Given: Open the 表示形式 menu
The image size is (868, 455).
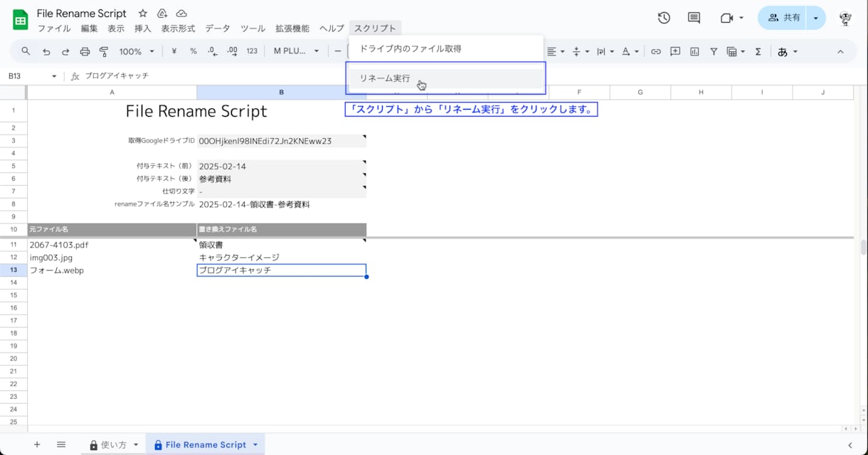Looking at the screenshot, I should tap(178, 28).
